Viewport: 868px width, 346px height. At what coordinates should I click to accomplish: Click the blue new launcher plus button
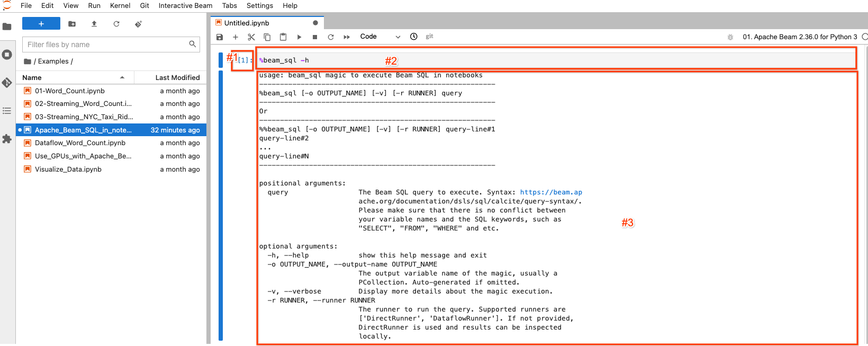coord(41,24)
